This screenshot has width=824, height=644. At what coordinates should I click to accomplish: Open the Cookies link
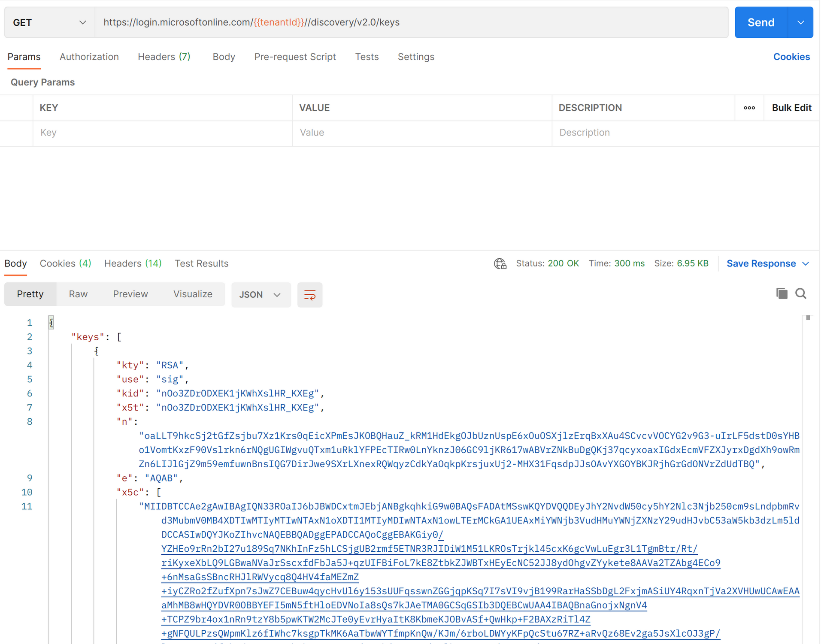click(x=791, y=57)
